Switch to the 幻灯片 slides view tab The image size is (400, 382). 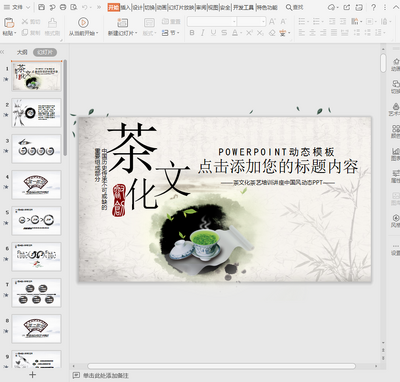click(x=45, y=52)
